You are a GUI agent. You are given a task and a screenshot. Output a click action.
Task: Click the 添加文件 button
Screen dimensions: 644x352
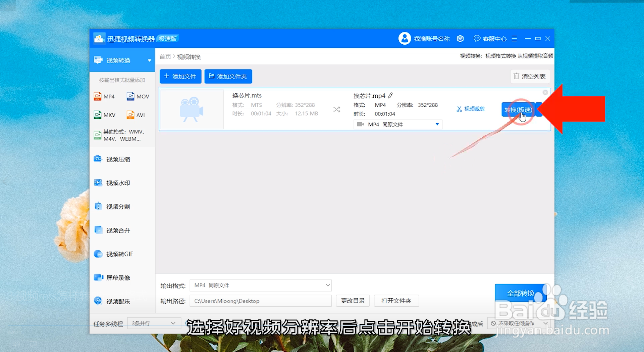pyautogui.click(x=180, y=77)
